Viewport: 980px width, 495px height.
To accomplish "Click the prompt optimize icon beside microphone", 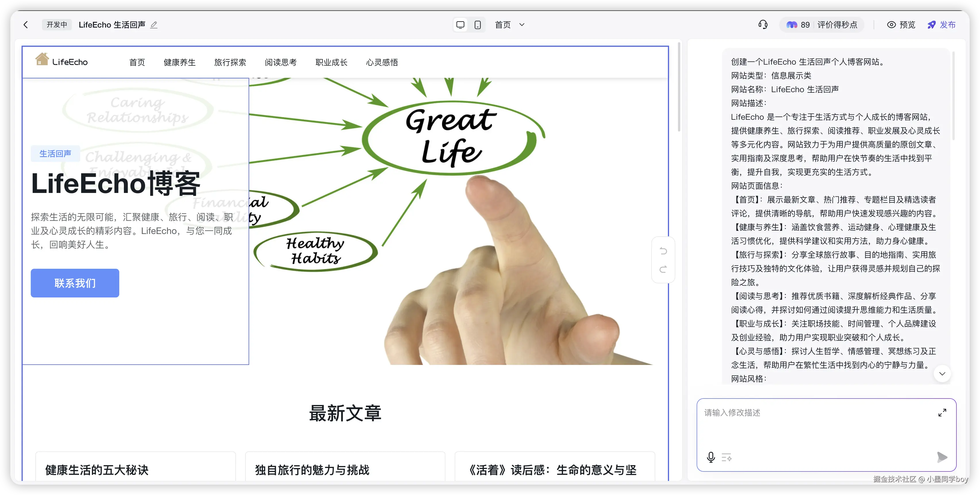I will tap(727, 457).
